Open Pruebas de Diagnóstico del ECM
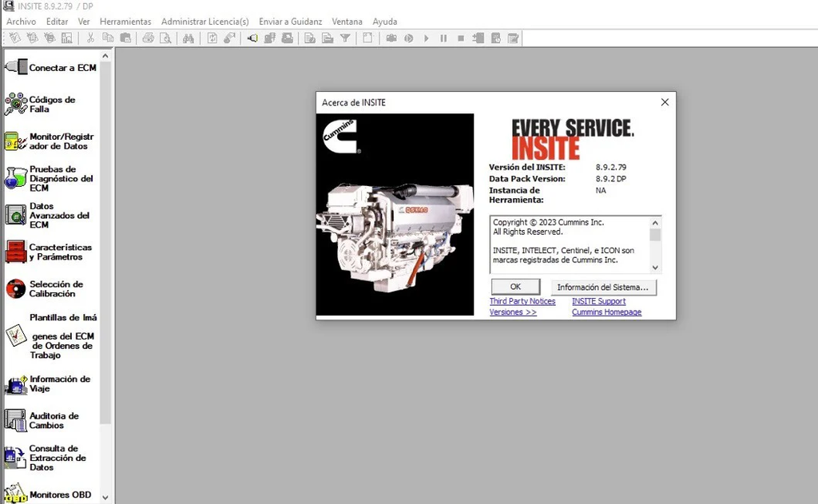The height and width of the screenshot is (504, 818). coord(49,178)
